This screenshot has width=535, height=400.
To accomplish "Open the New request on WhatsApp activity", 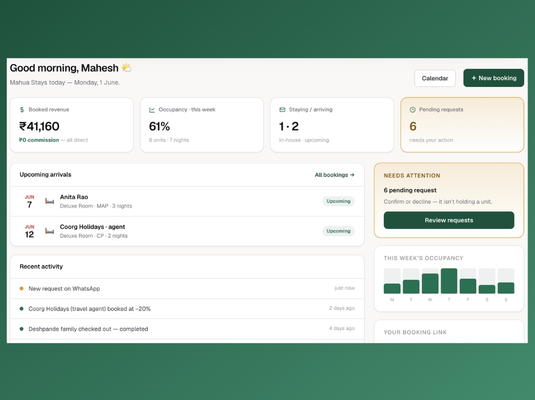I will tap(187, 288).
